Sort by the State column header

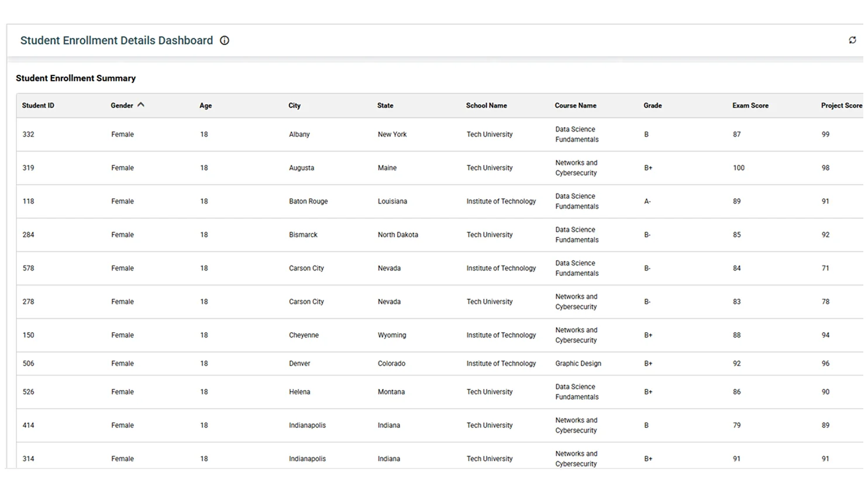click(x=385, y=106)
